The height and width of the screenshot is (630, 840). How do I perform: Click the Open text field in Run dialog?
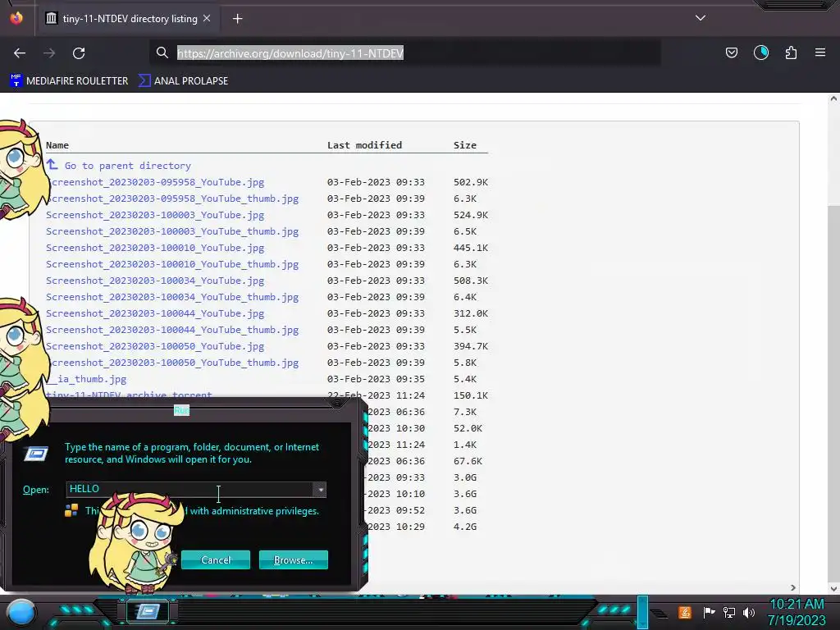189,489
